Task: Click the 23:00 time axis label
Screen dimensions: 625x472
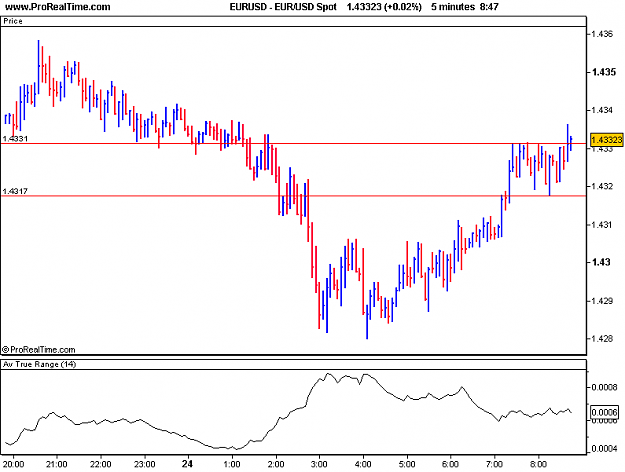Action: [144, 464]
